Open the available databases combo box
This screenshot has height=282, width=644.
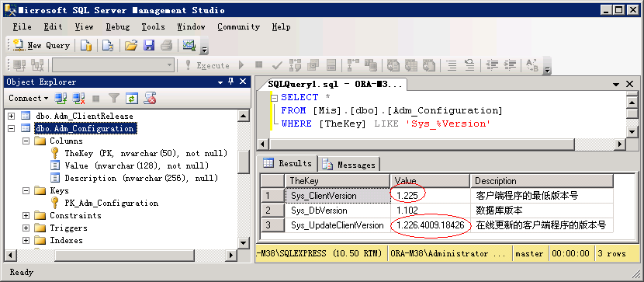click(x=113, y=65)
